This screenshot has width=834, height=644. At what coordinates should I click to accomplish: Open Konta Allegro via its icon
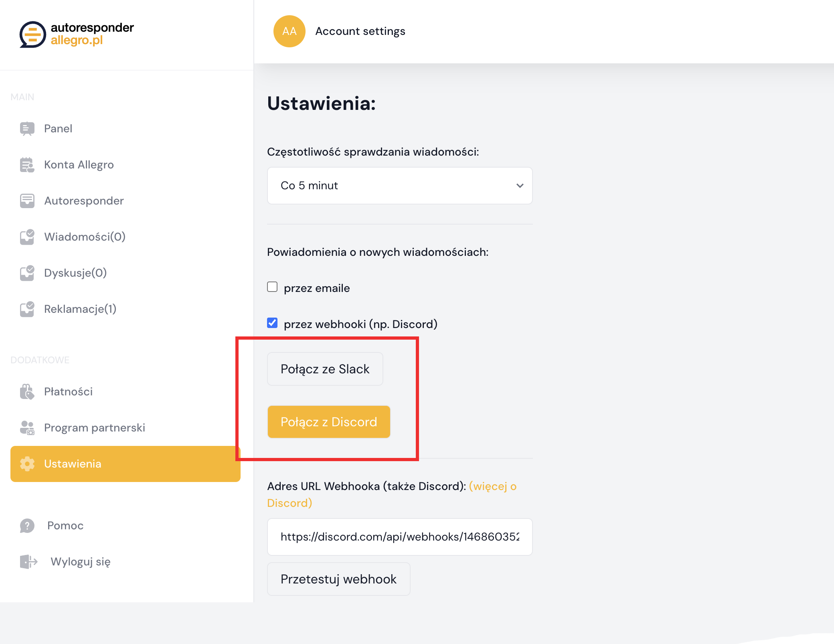[26, 164]
